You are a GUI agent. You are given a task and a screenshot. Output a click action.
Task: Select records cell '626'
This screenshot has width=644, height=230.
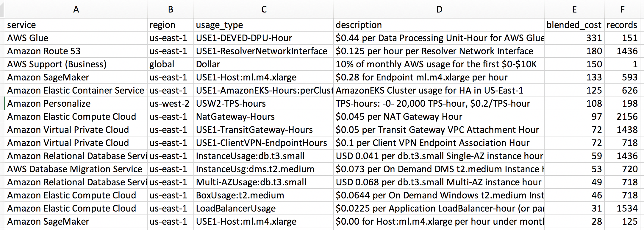[622, 91]
